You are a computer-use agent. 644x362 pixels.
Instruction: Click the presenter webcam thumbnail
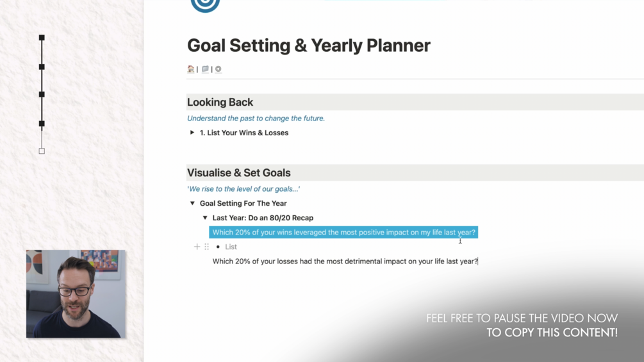click(x=76, y=294)
